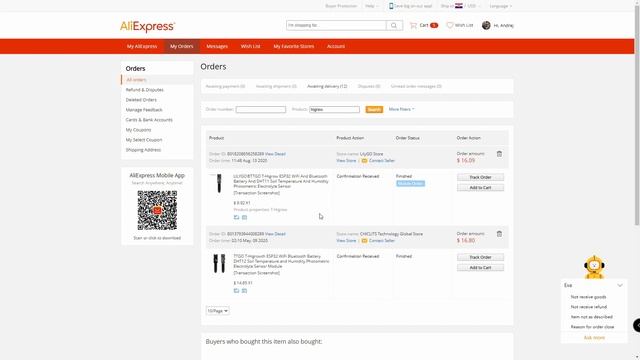Viewport: 640px width, 360px height.
Task: Collapse the Eva chat panel chevron
Action: tap(620, 285)
